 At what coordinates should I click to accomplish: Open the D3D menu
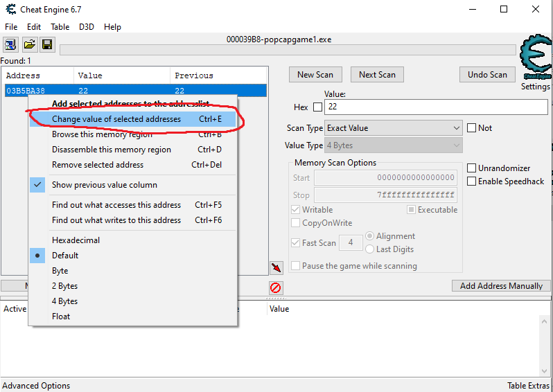click(87, 27)
